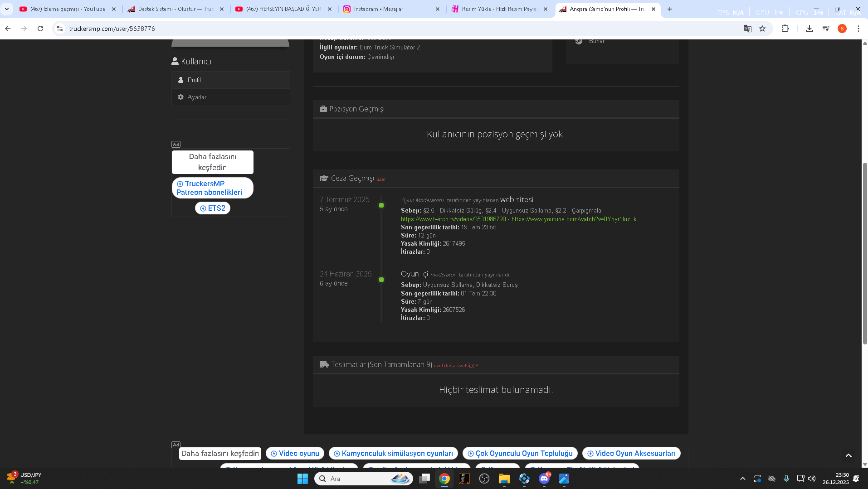Click the scroll-to-top arrow button
Image resolution: width=868 pixels, height=489 pixels.
848,455
